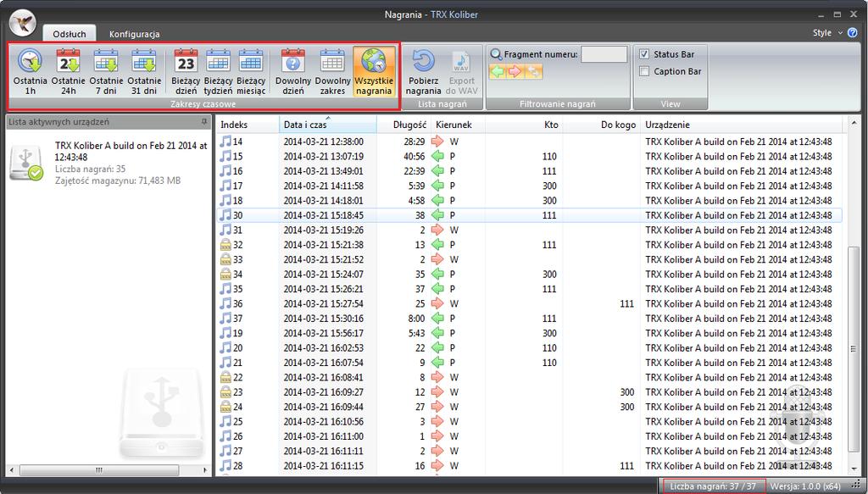The height and width of the screenshot is (494, 868).
Task: Show recordings for Bieżący dzień
Action: click(186, 72)
